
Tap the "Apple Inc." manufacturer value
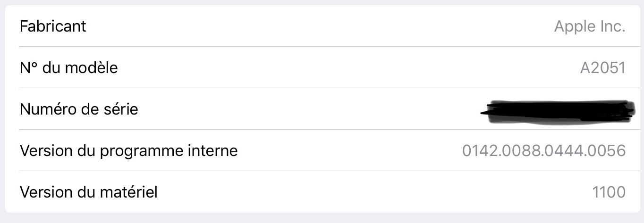(x=590, y=26)
